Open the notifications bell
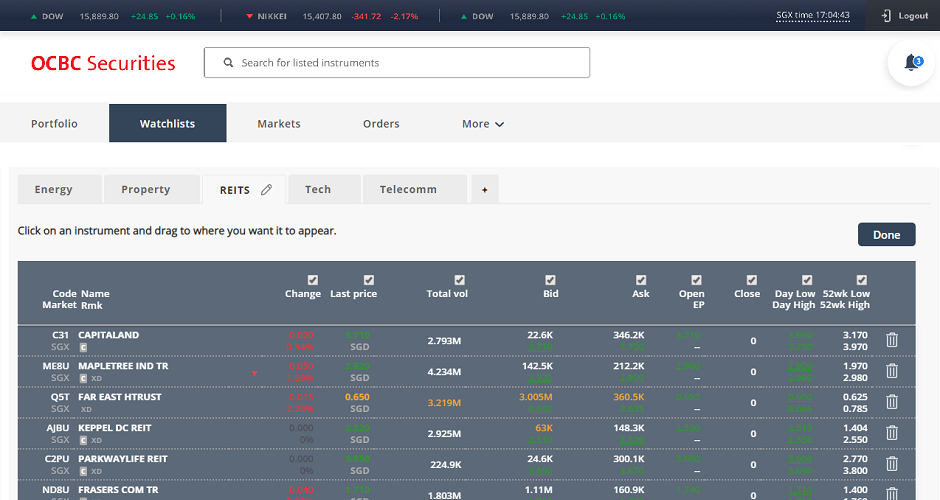The width and height of the screenshot is (940, 500). 911,62
